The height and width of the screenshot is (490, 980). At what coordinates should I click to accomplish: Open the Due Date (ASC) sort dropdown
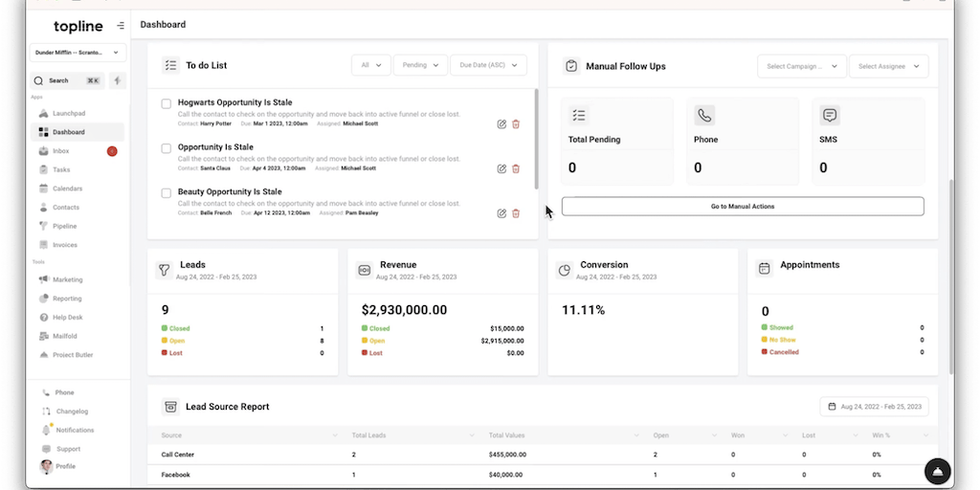pos(488,65)
